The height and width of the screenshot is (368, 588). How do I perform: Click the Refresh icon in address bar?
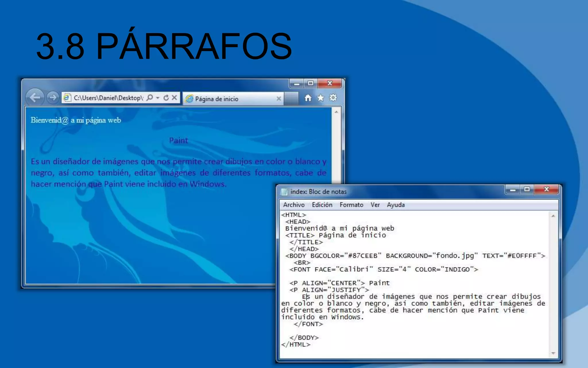(x=166, y=98)
